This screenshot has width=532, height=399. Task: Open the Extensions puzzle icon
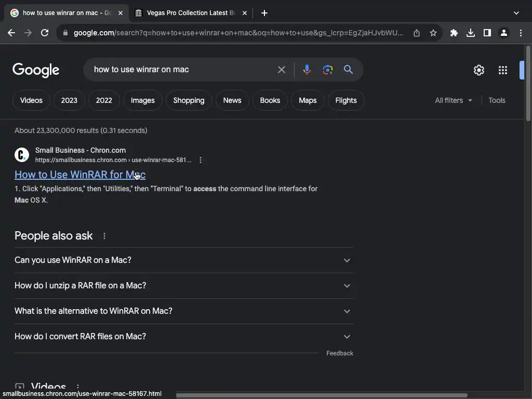pyautogui.click(x=454, y=33)
